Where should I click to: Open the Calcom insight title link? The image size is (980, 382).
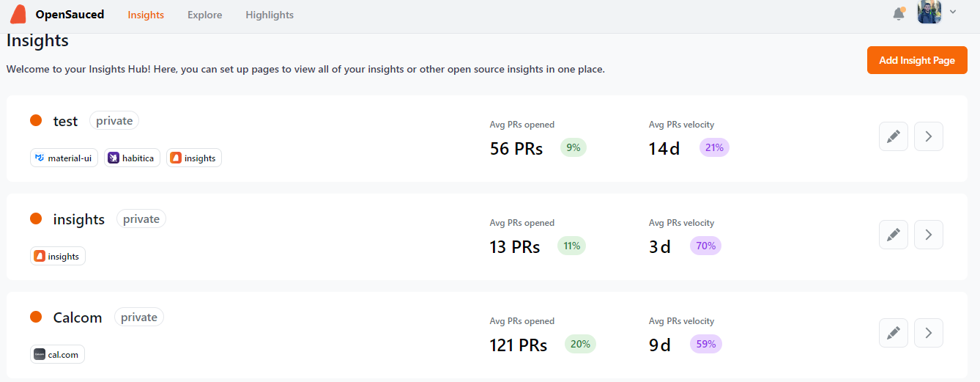[78, 317]
